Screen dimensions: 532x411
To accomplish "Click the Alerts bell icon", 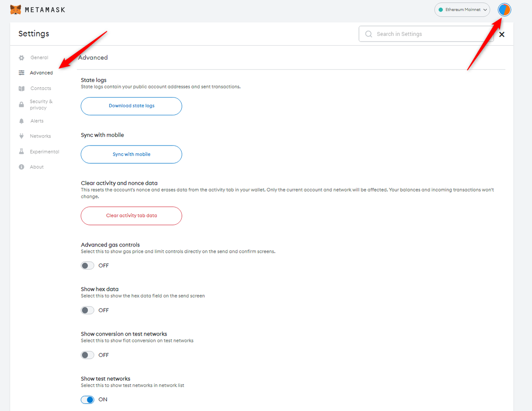I will pyautogui.click(x=21, y=121).
